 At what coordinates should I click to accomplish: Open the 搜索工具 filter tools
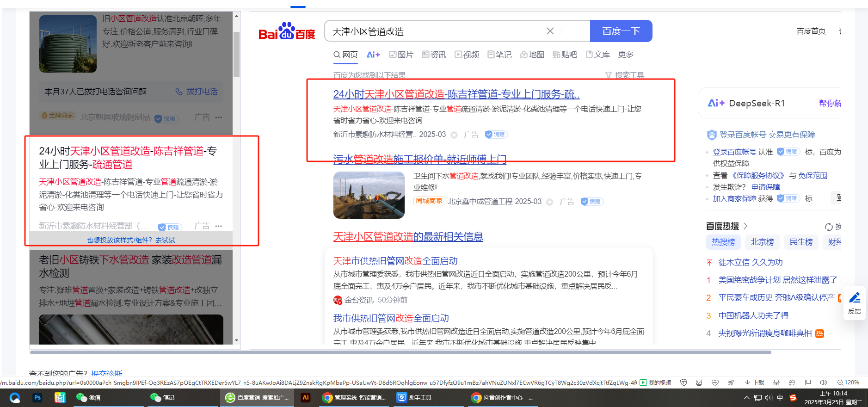pyautogui.click(x=625, y=75)
